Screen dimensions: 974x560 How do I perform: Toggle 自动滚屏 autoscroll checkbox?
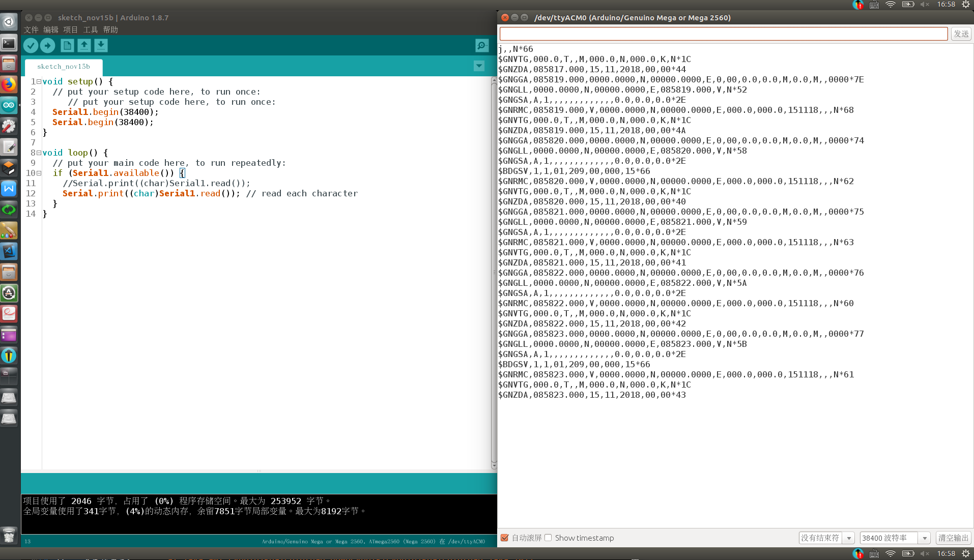tap(504, 538)
